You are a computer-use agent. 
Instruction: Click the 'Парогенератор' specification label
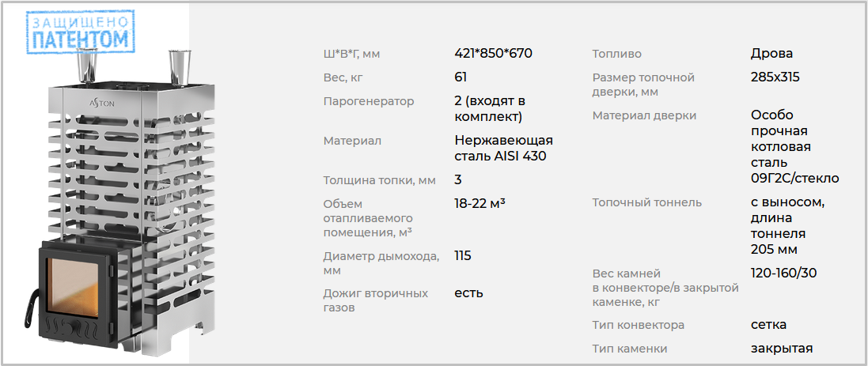point(369,102)
